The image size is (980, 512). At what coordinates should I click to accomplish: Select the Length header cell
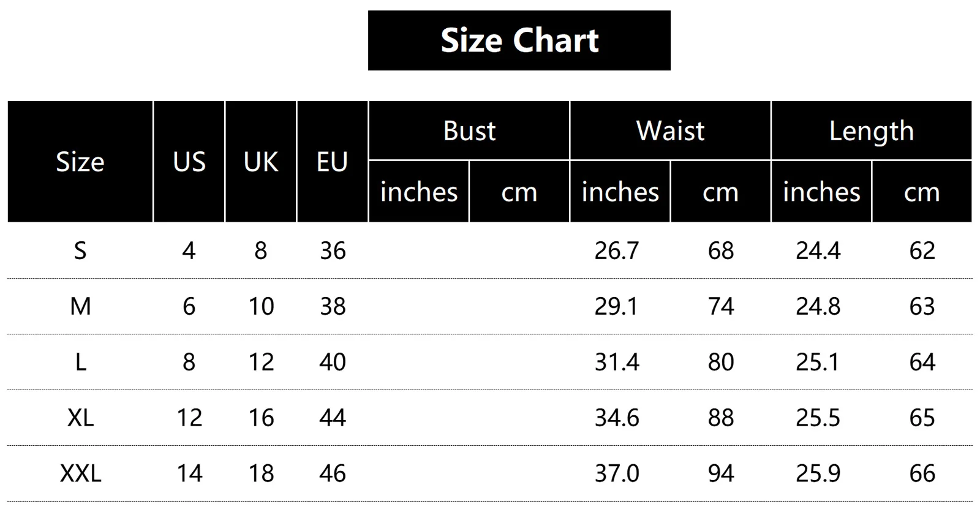pyautogui.click(x=871, y=131)
